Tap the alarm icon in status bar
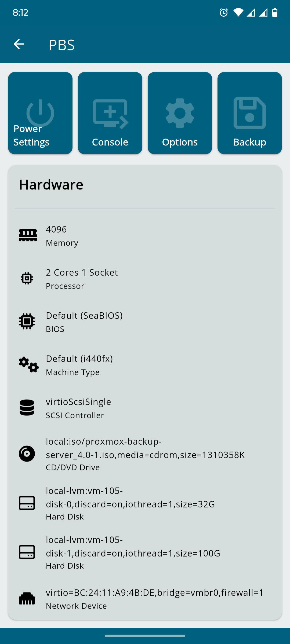 tap(224, 12)
